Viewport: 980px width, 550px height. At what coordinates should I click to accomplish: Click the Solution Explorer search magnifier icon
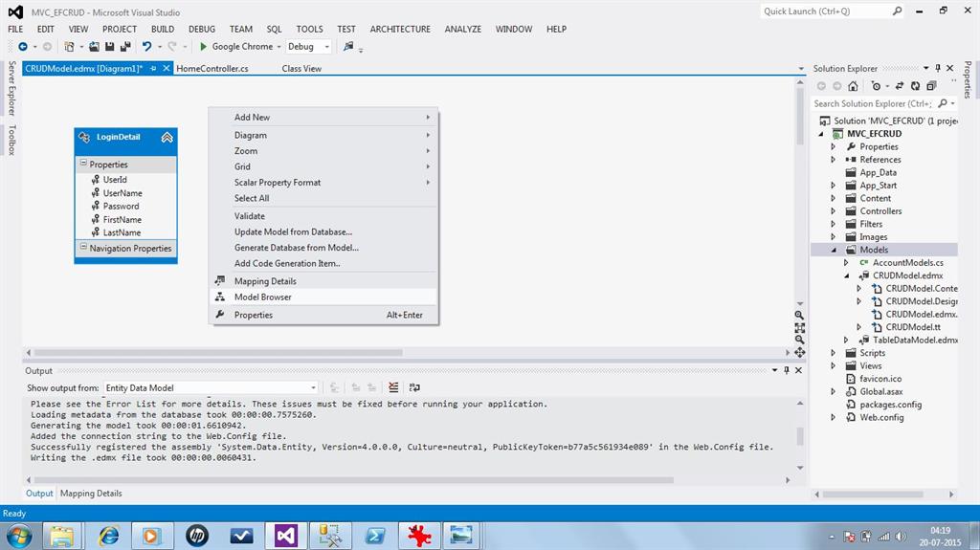tap(943, 103)
